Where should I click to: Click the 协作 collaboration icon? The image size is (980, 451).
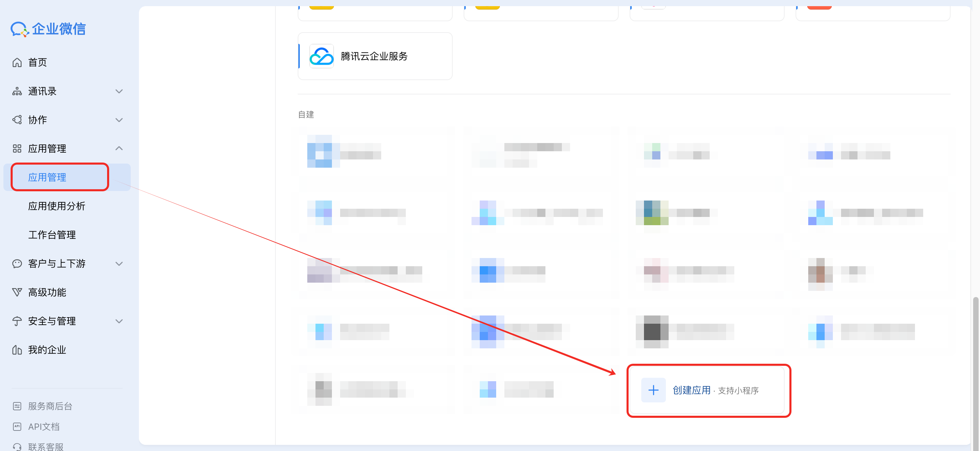click(17, 120)
